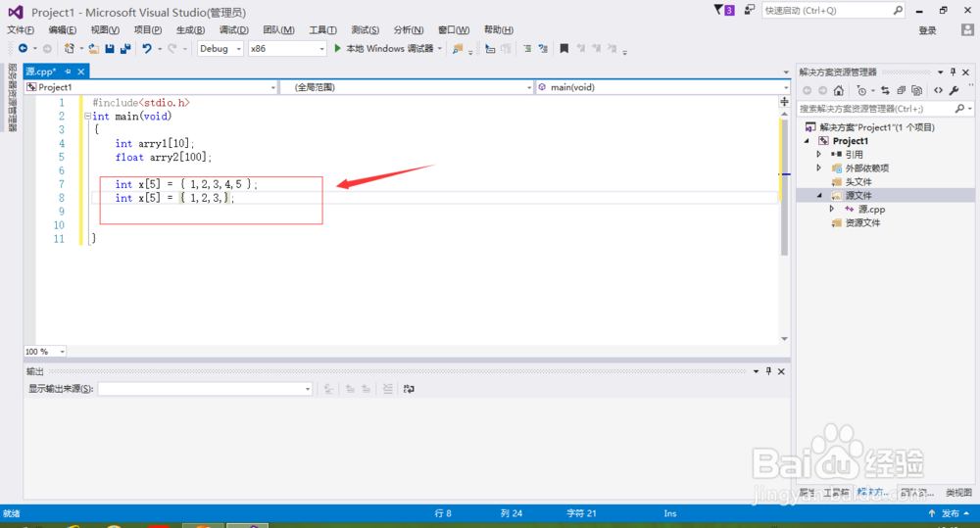Focus the 快速启动 (Ctrl+Q) search box
This screenshot has height=528, width=980.
pos(832,10)
